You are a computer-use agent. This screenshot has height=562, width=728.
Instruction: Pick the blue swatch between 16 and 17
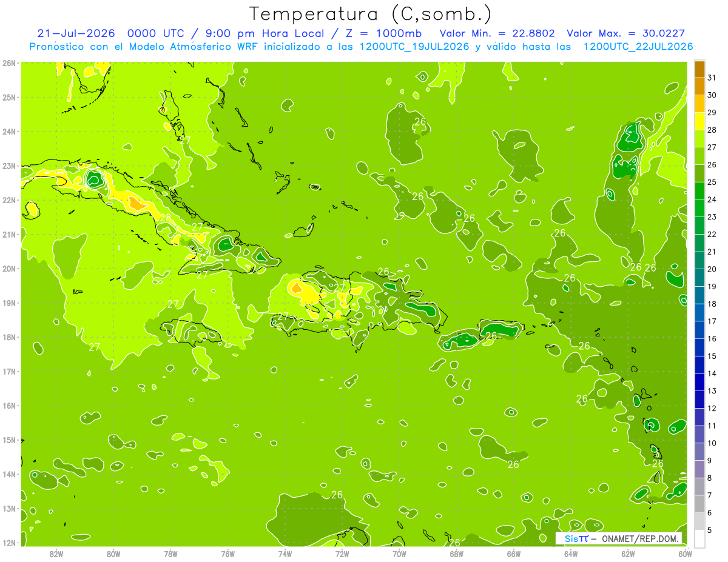pyautogui.click(x=699, y=330)
